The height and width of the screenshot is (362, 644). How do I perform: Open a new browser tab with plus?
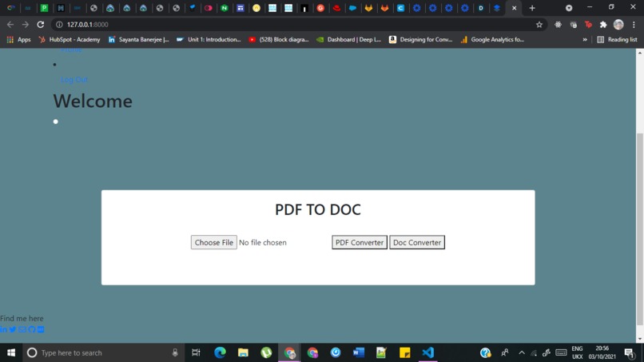click(532, 8)
